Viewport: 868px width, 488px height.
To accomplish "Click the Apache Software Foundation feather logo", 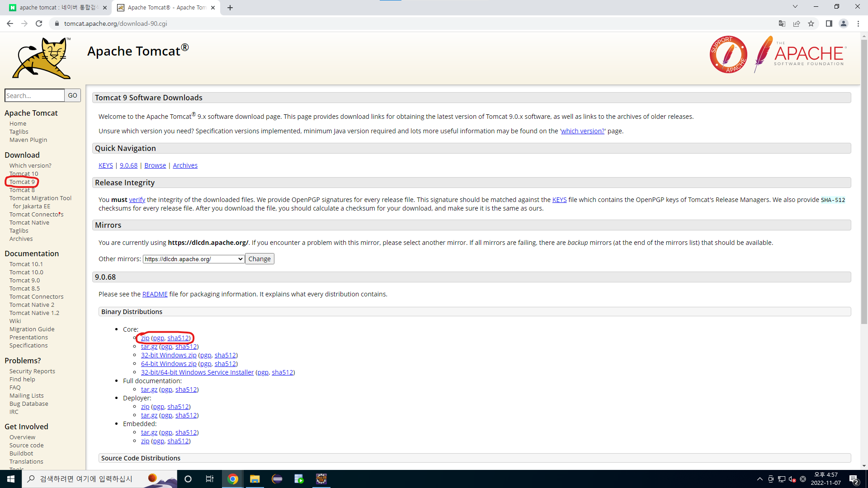I will [x=800, y=55].
